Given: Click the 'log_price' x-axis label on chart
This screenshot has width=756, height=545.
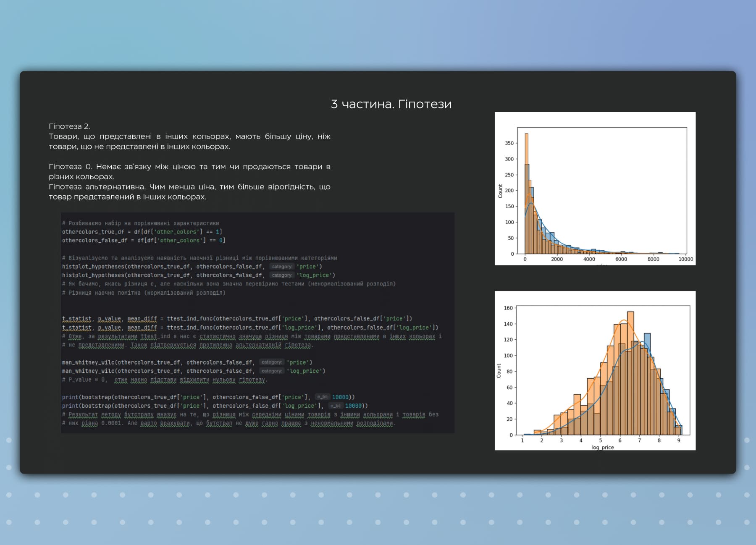Looking at the screenshot, I should pos(603,447).
